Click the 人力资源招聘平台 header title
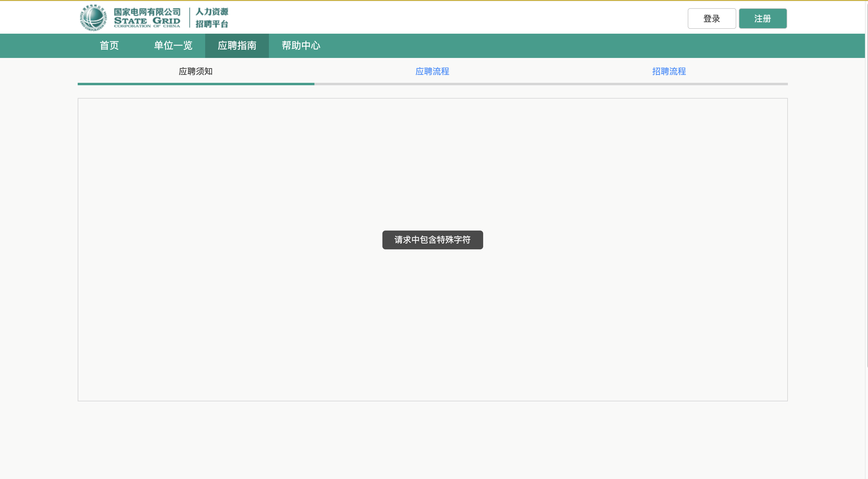 [x=212, y=18]
